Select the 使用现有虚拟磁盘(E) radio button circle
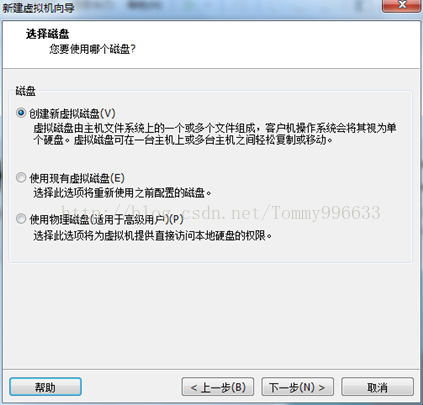Viewport: 423px width, 405px height. 21,177
